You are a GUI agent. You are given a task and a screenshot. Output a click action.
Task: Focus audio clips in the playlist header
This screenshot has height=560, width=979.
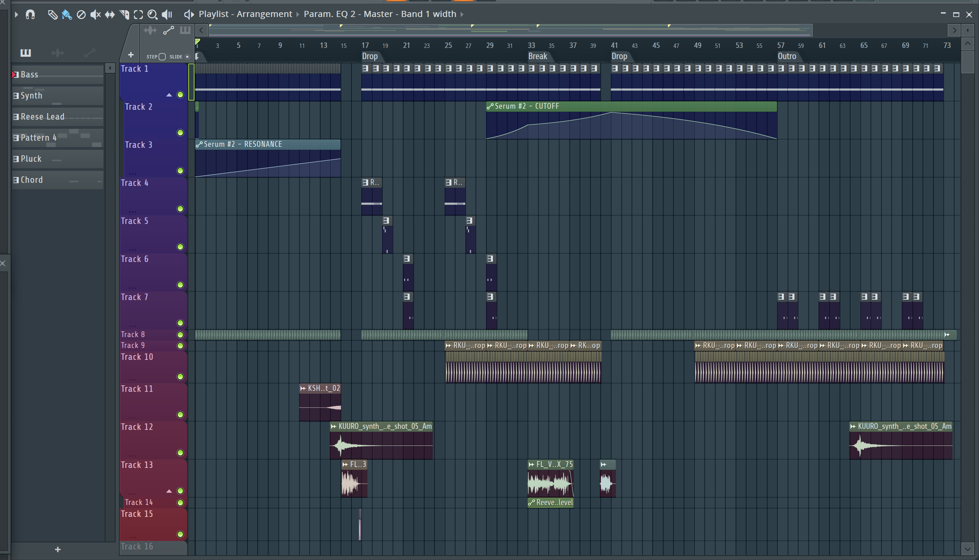(x=150, y=30)
